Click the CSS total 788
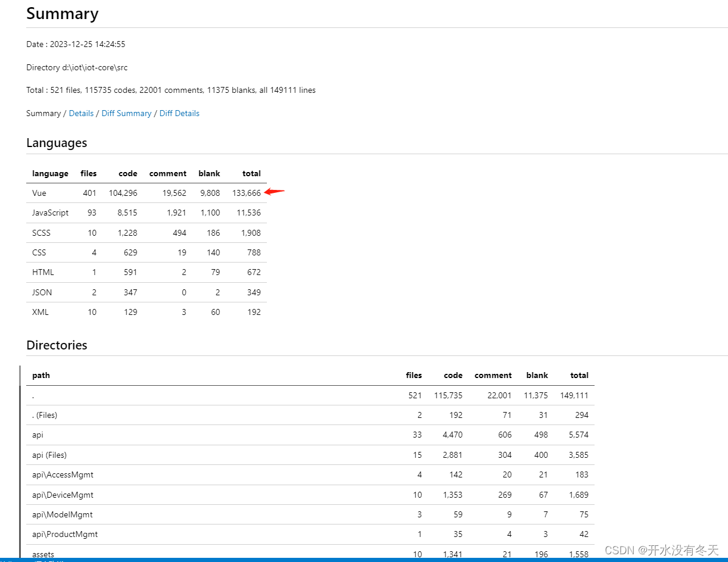 coord(254,252)
